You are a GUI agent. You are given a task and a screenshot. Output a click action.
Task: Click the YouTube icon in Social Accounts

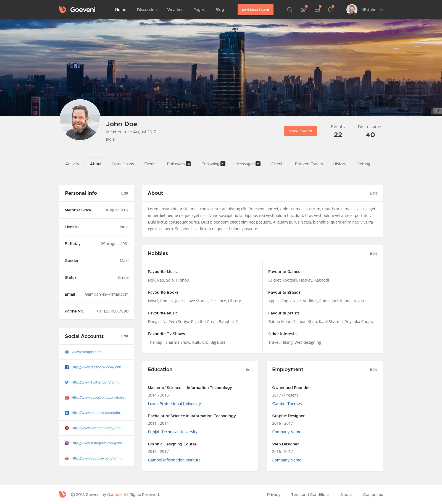click(67, 458)
